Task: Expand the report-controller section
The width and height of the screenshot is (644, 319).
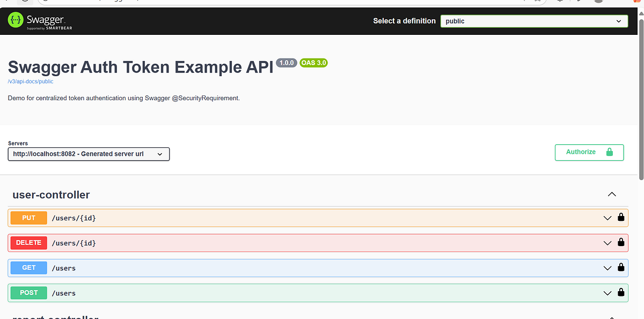Action: (x=612, y=316)
